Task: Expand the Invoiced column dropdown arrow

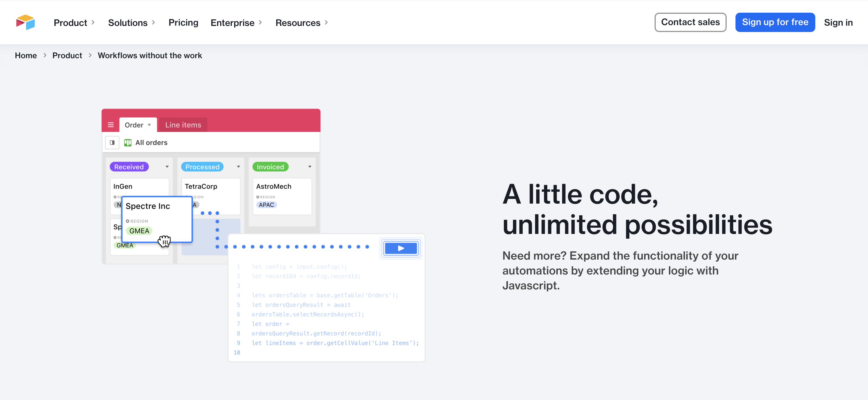Action: (x=310, y=167)
